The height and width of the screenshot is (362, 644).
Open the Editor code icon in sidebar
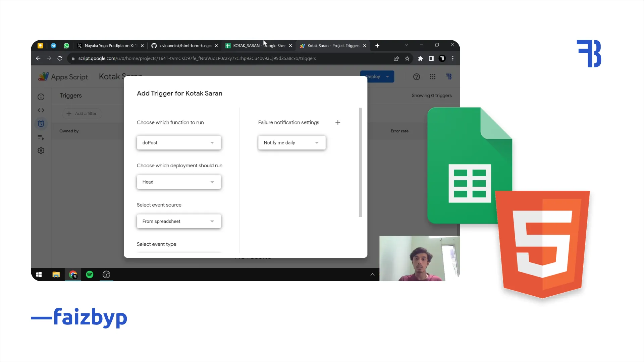click(x=41, y=110)
